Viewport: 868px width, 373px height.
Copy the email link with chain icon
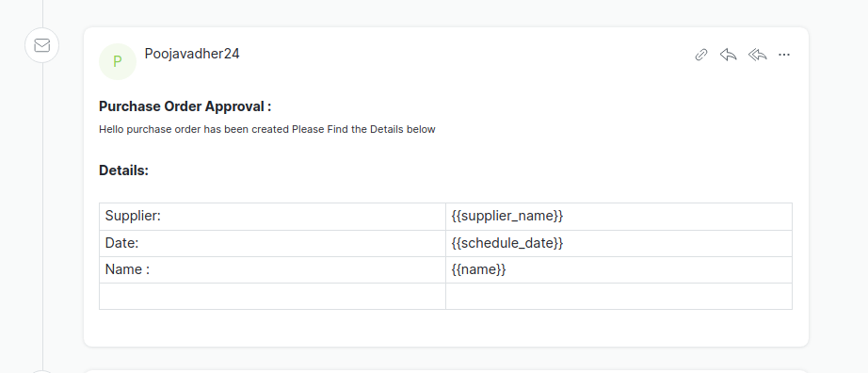[700, 55]
